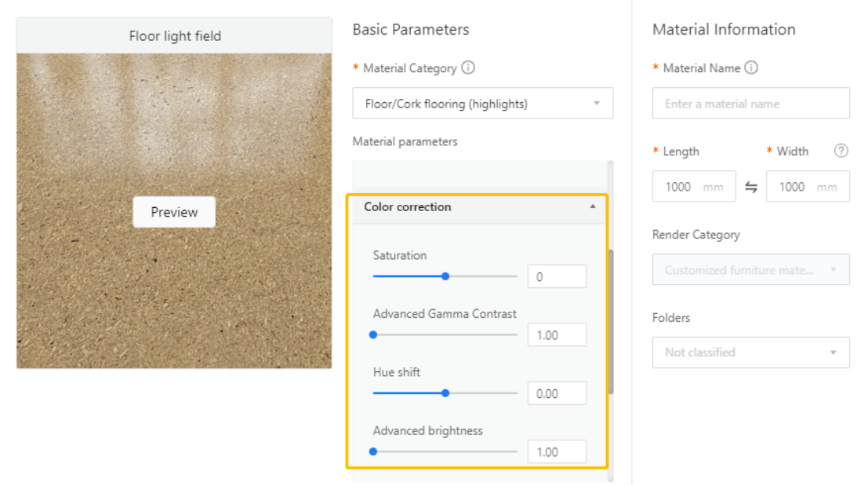Click the Length value field
This screenshot has width=868, height=485.
pos(678,187)
